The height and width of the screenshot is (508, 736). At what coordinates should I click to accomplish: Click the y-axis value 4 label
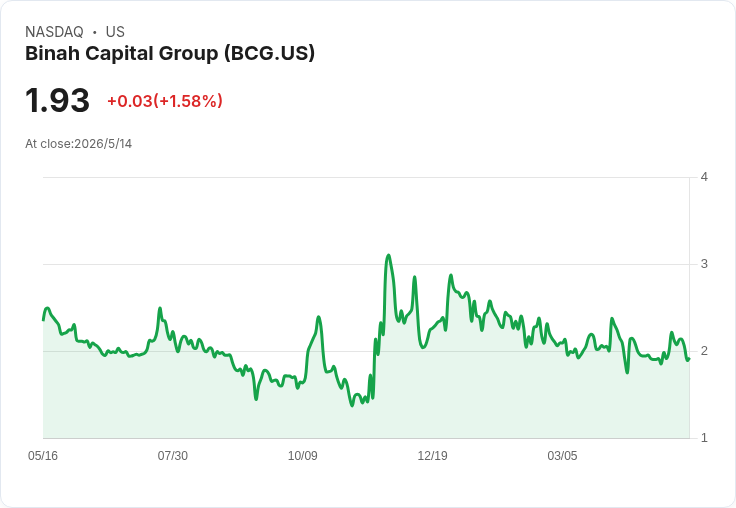704,177
